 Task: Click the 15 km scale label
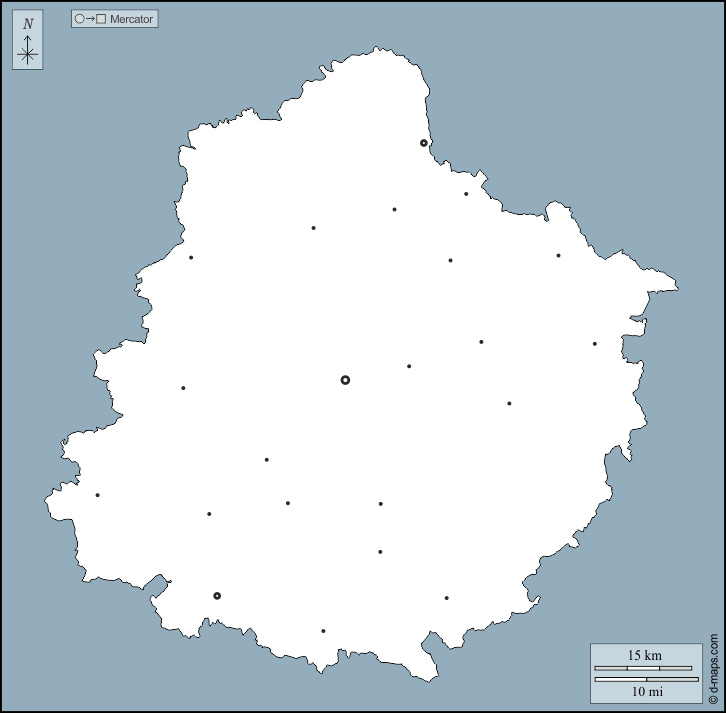(x=644, y=655)
